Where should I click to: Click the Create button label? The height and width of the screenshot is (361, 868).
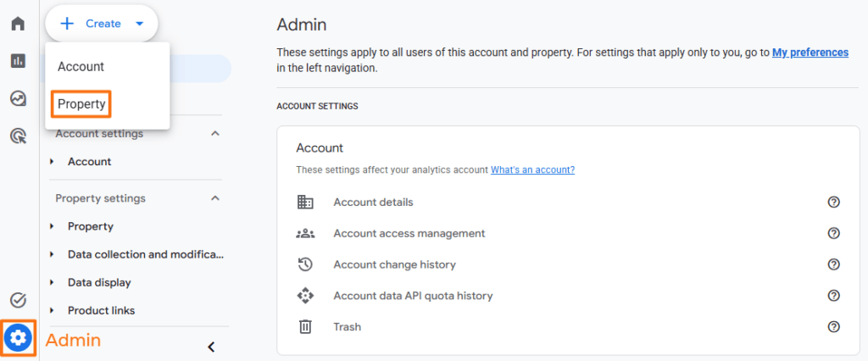(103, 24)
